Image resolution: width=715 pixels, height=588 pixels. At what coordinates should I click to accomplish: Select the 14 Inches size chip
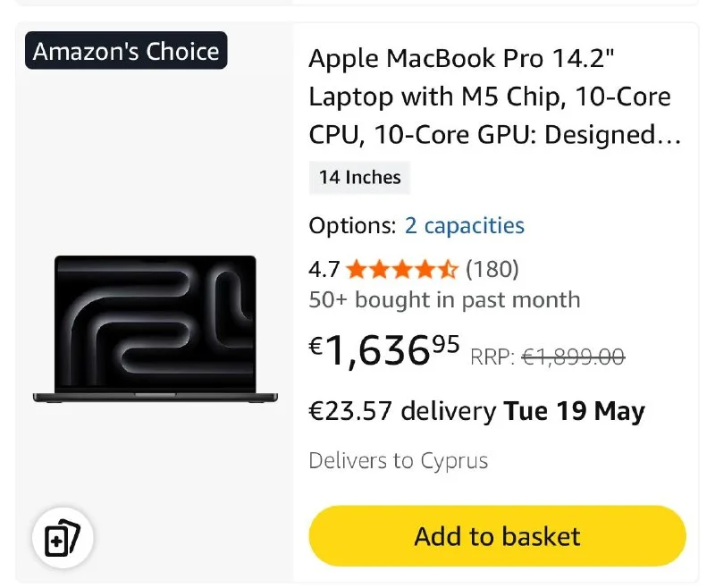coord(360,177)
